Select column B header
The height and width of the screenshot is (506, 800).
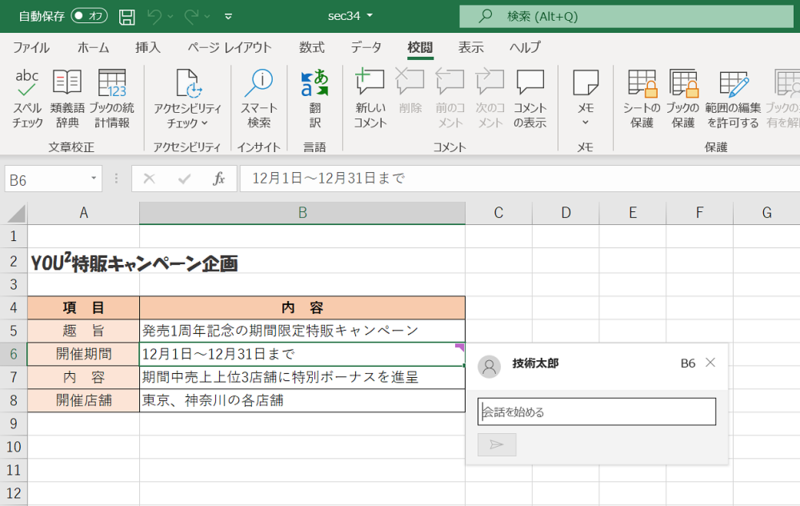click(303, 213)
